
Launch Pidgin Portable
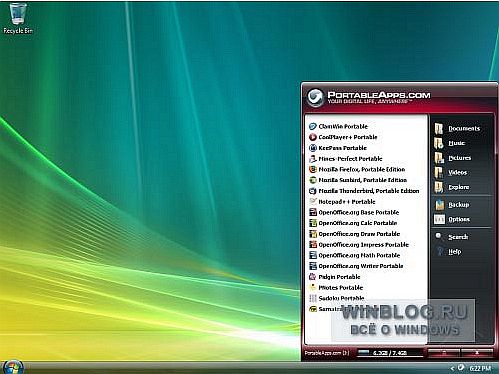tap(335, 277)
